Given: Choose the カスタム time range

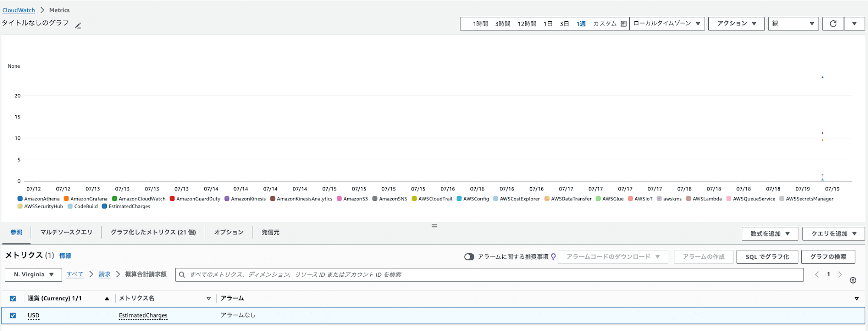Looking at the screenshot, I should [x=605, y=24].
